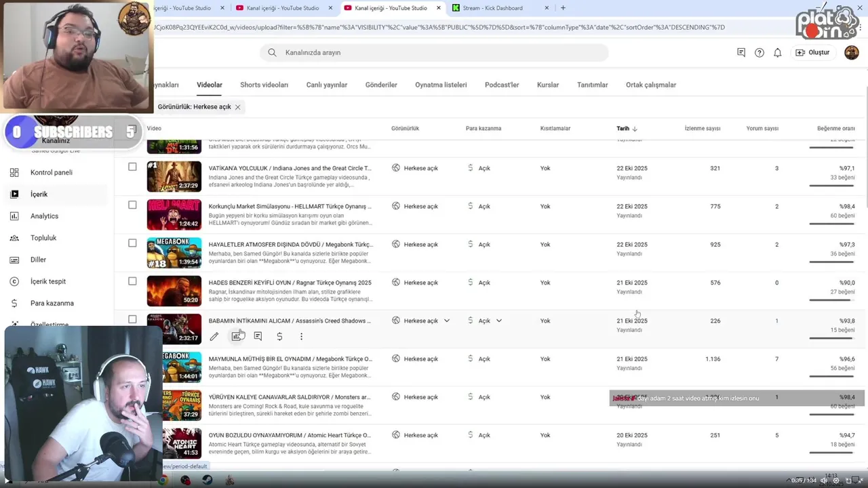868x488 pixels.
Task: Click the globe visibility icon on the HELLMART row
Action: pyautogui.click(x=396, y=206)
